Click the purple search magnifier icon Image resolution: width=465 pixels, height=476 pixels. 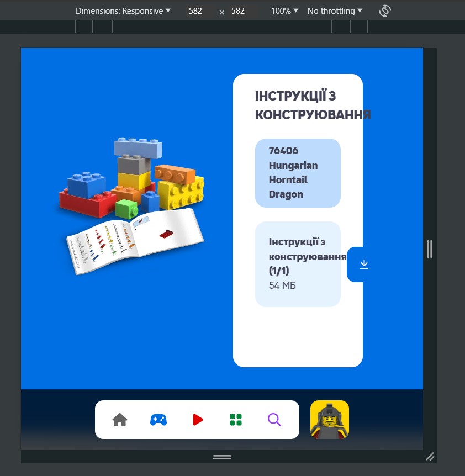point(274,420)
